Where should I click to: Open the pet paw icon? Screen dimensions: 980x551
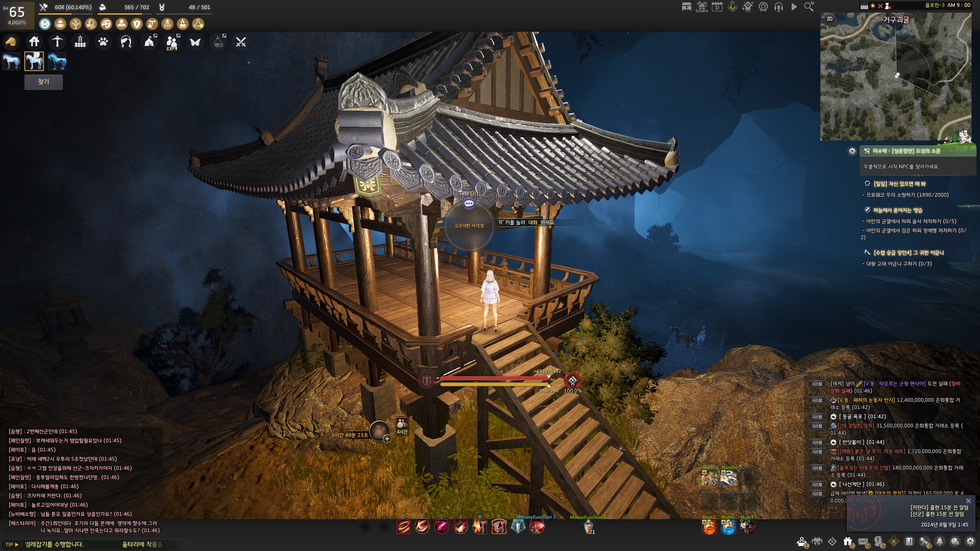(103, 42)
